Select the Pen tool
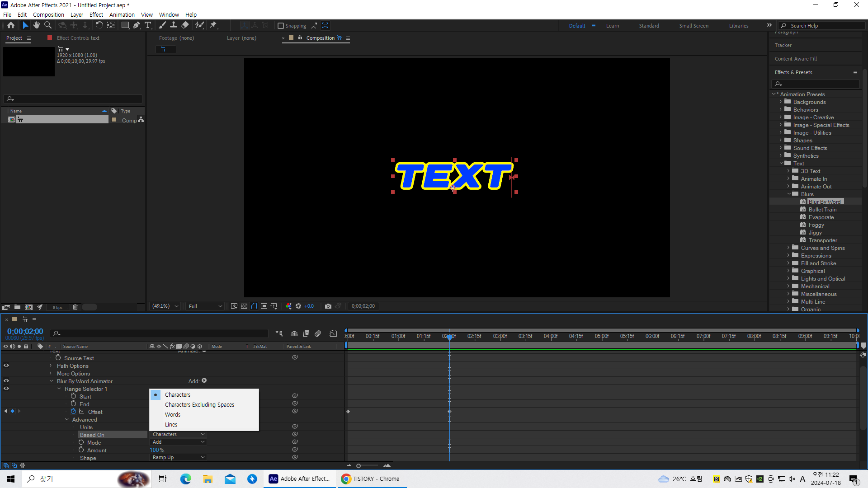868x488 pixels. click(137, 25)
